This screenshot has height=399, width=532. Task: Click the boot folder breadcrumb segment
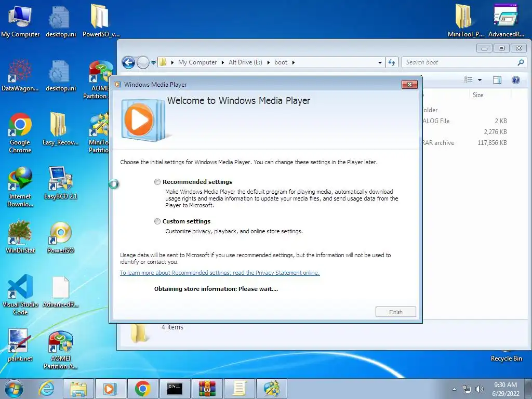pyautogui.click(x=281, y=62)
